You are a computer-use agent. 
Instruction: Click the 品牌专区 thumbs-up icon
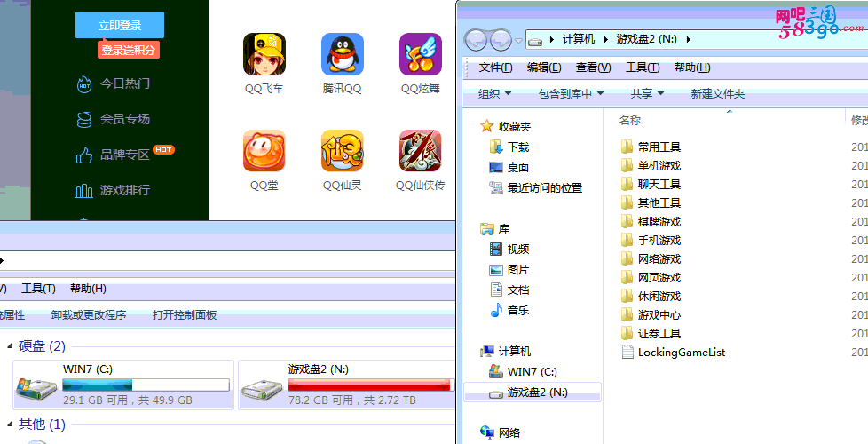(84, 155)
